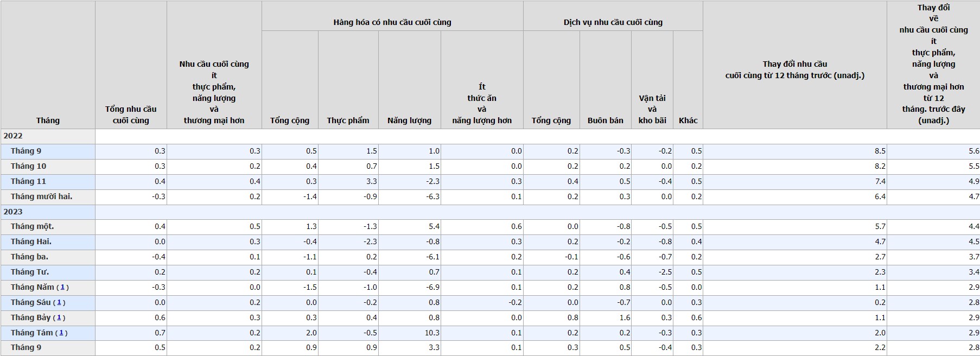Open footnote 1 link beside Tháng Sáu
The width and height of the screenshot is (980, 356).
59,303
